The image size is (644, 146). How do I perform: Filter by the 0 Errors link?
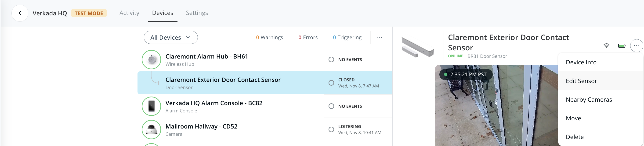point(308,37)
